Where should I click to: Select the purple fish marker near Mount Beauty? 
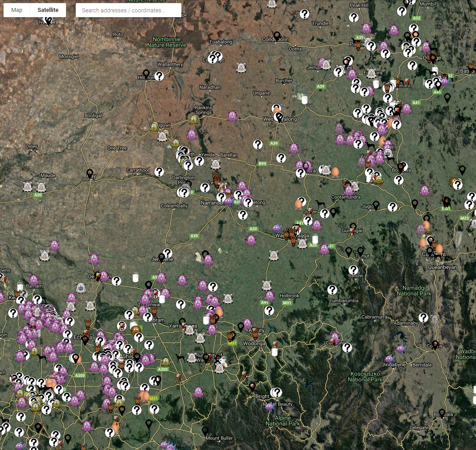click(x=269, y=406)
